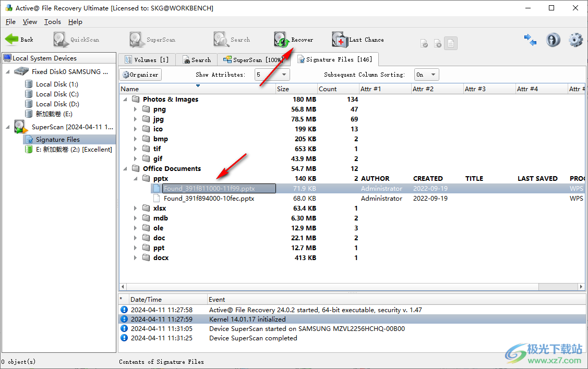Click the Last Chance recovery icon

coord(340,40)
